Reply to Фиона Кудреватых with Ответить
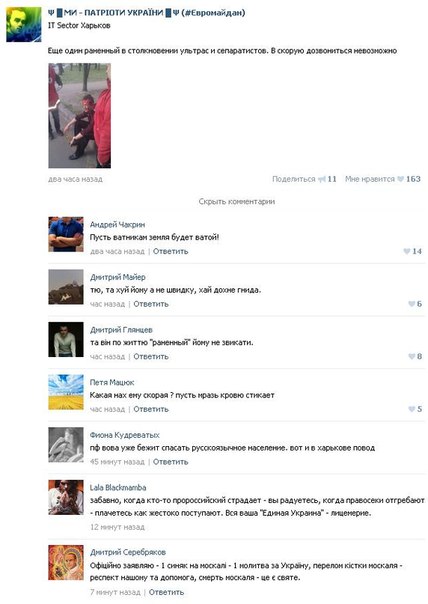Screen dimensions: 428x604 coord(170,461)
